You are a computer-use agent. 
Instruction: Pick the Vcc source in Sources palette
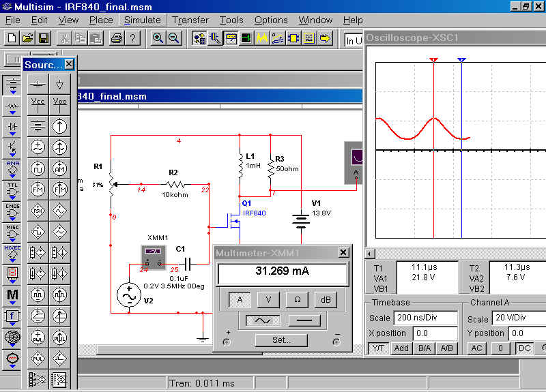click(39, 104)
